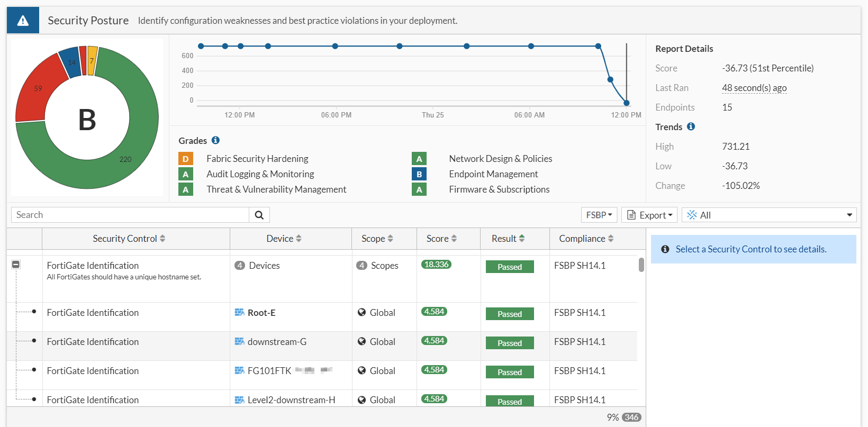Click the Global globe icon for Root-E

362,313
